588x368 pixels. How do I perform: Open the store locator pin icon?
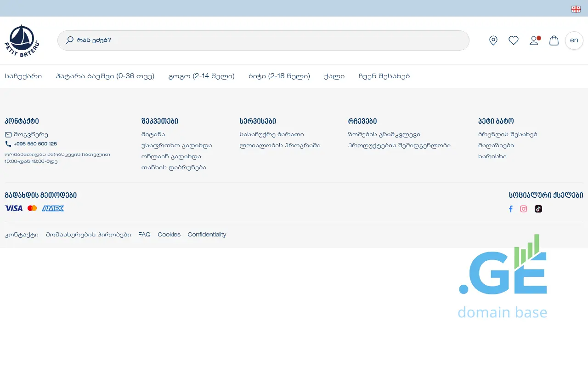493,40
